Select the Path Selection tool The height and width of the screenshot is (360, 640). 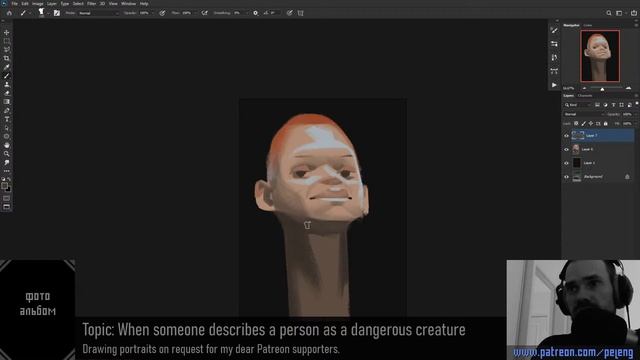(7, 128)
